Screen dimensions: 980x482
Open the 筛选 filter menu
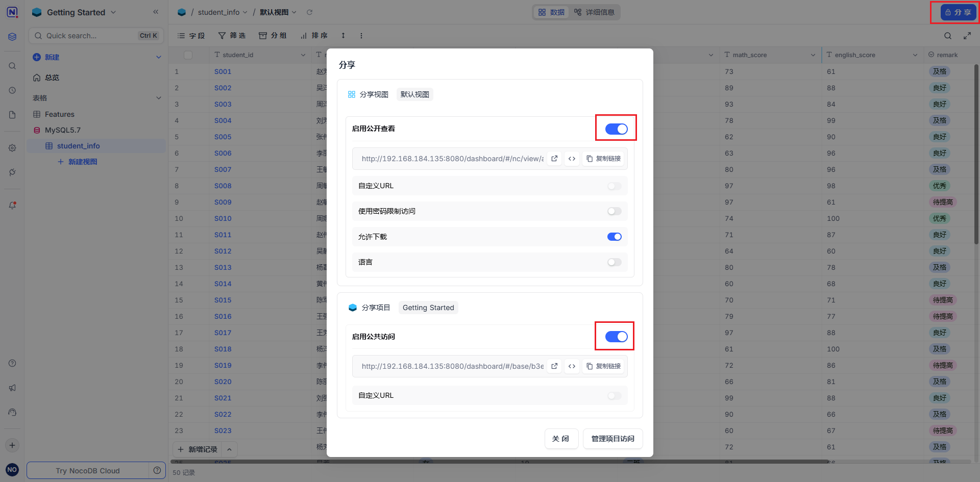coord(232,36)
